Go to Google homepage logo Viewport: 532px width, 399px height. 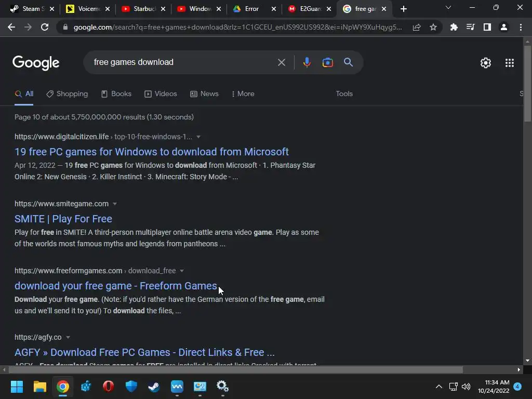pyautogui.click(x=36, y=63)
